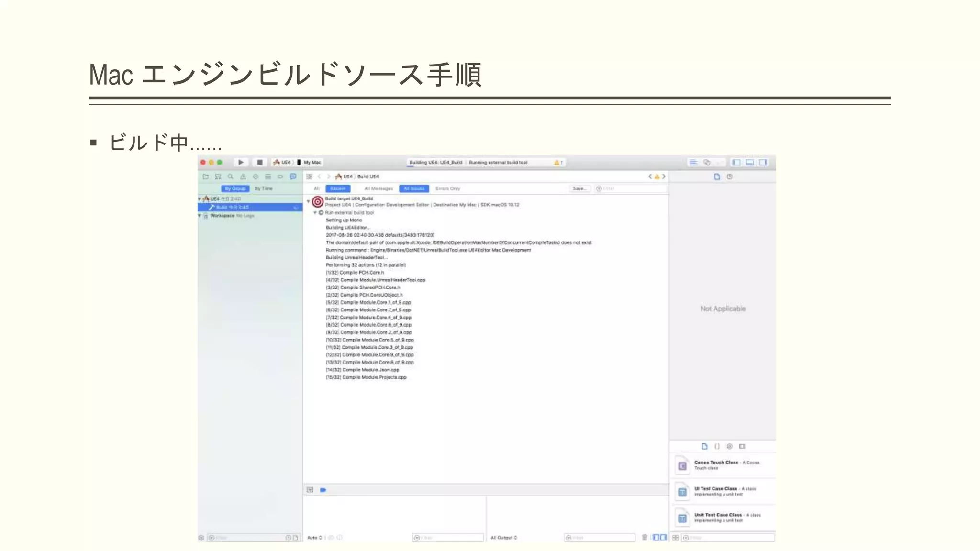This screenshot has height=551, width=980.
Task: Toggle the Debug area visibility
Action: pyautogui.click(x=750, y=163)
